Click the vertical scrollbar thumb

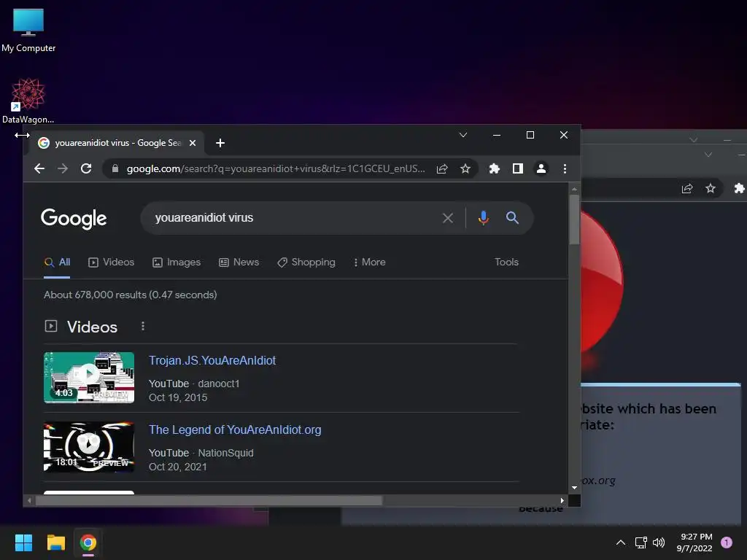pos(574,219)
